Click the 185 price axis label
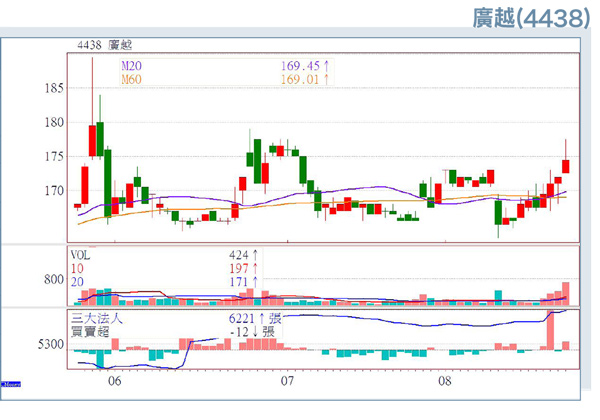600x420 pixels. 52,88
